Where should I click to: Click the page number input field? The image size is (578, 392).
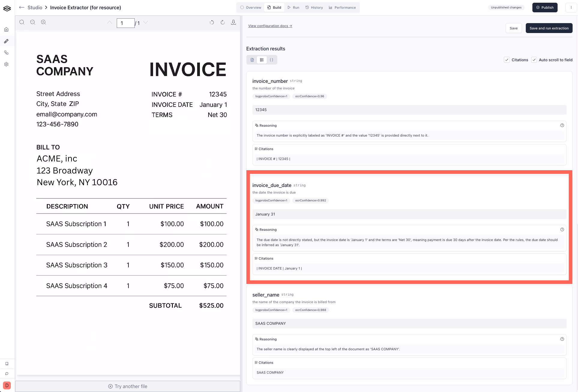tap(125, 23)
